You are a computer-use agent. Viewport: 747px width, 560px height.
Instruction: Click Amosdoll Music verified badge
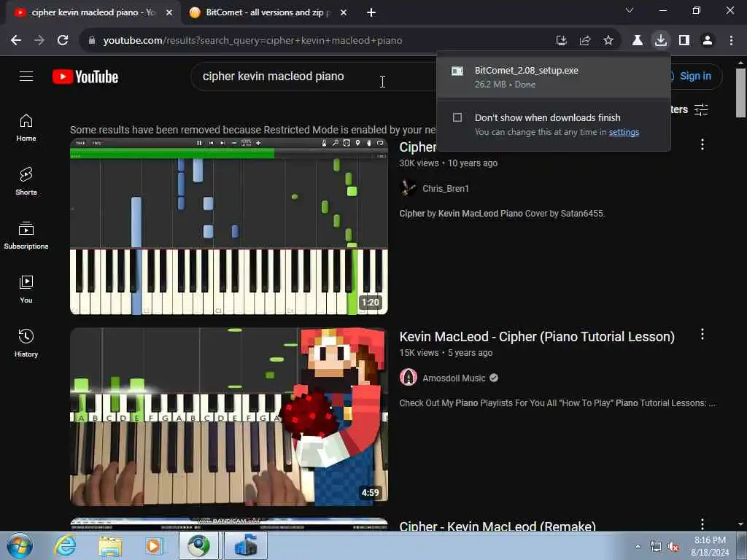click(x=494, y=378)
